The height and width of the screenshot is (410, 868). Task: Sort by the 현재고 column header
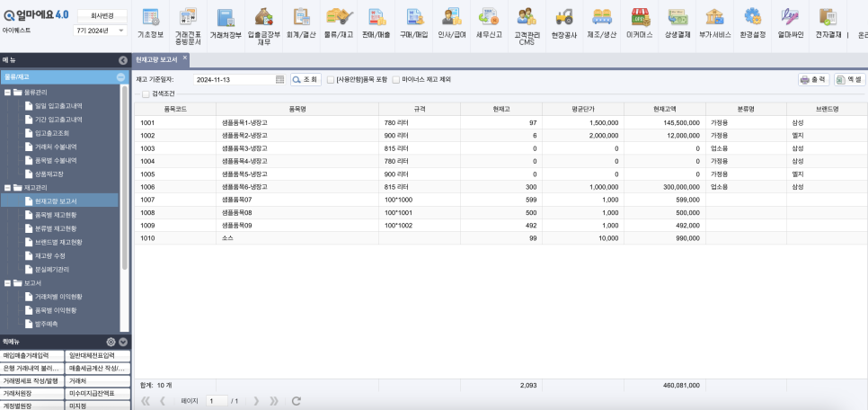pos(501,109)
